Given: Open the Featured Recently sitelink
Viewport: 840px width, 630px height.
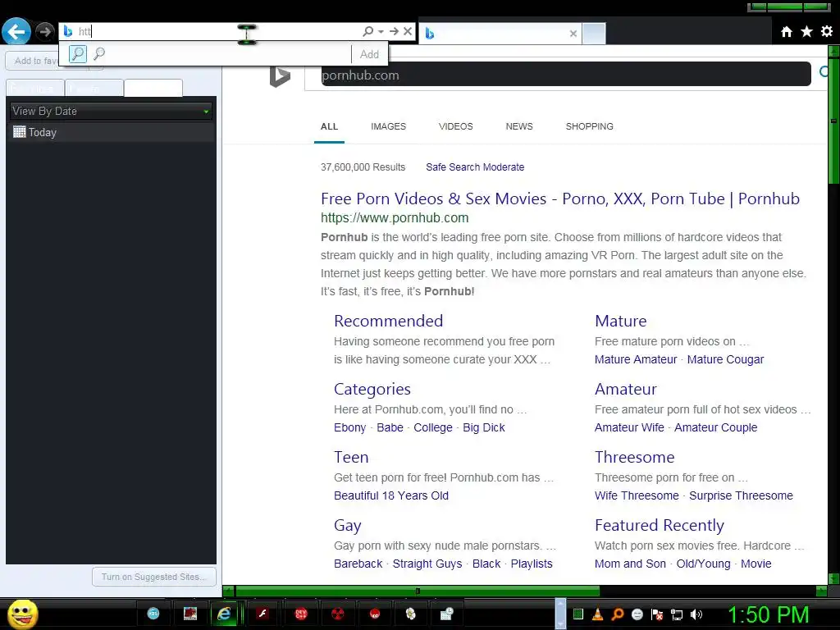Looking at the screenshot, I should (x=660, y=525).
